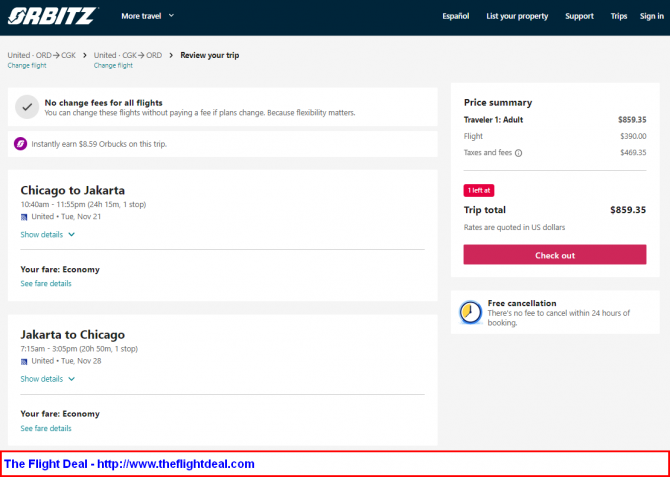Open the More travel dropdown
This screenshot has height=477, width=670.
pyautogui.click(x=147, y=16)
